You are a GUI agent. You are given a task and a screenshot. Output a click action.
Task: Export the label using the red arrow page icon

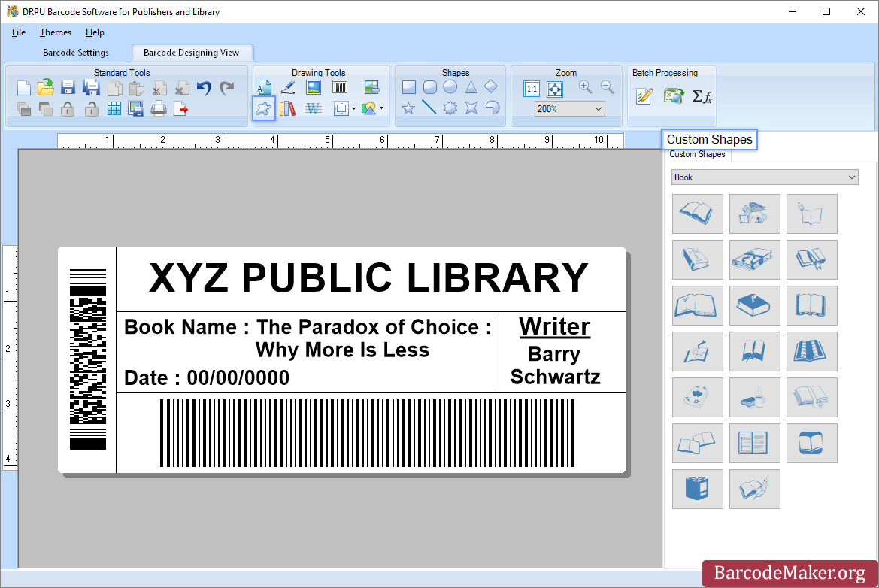pyautogui.click(x=181, y=109)
